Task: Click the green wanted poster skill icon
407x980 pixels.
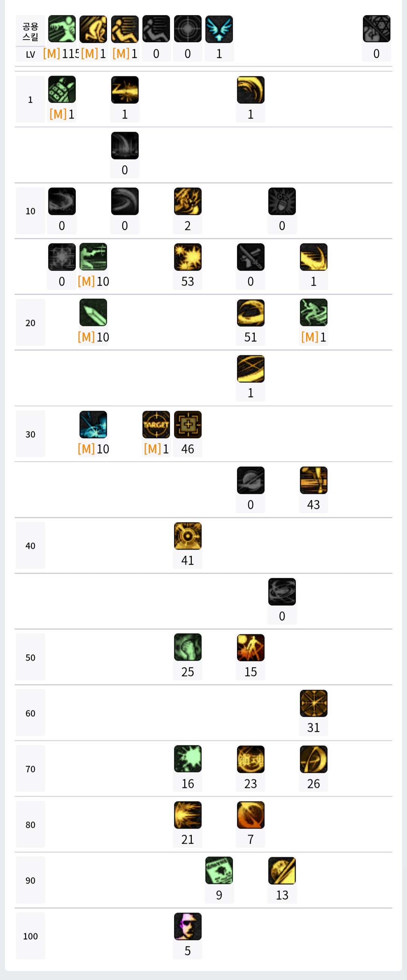Action: [219, 870]
